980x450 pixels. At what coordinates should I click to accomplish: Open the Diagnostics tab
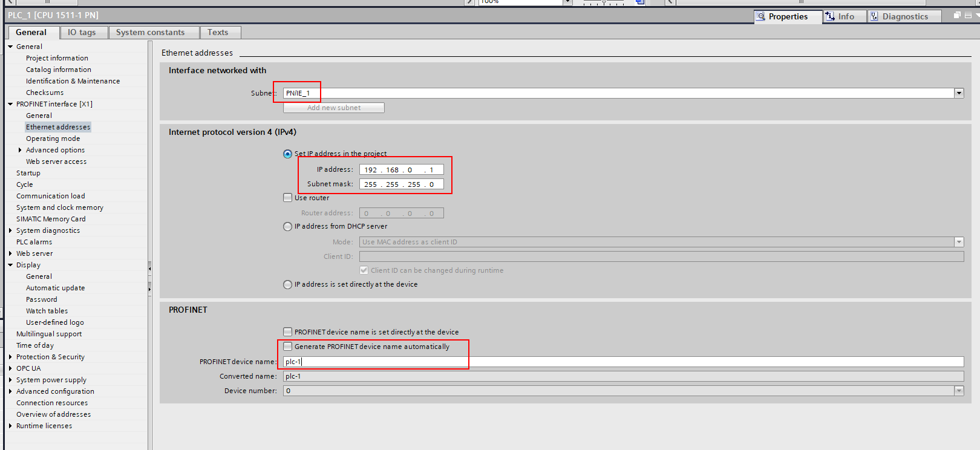tap(904, 16)
